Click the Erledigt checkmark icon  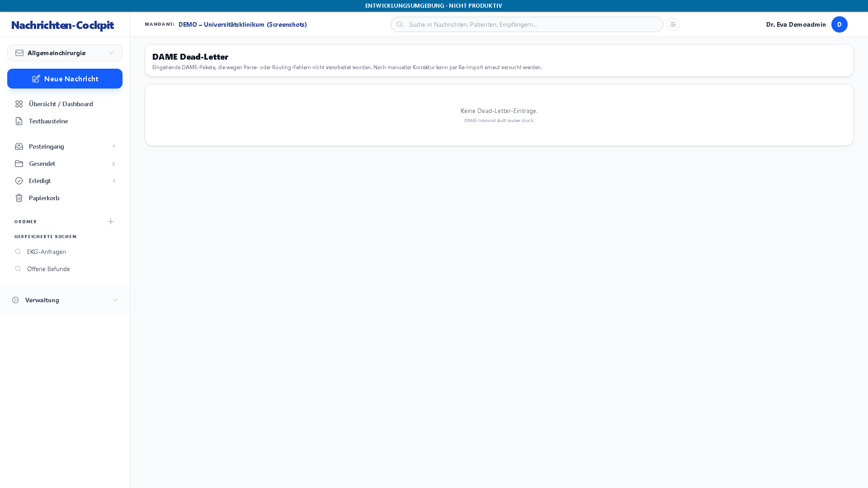(x=19, y=181)
